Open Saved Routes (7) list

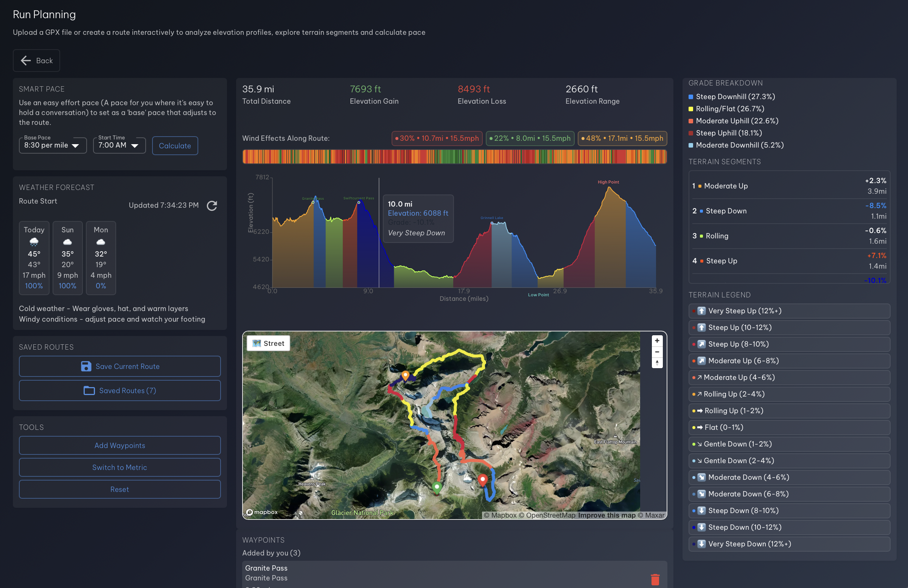click(x=120, y=390)
